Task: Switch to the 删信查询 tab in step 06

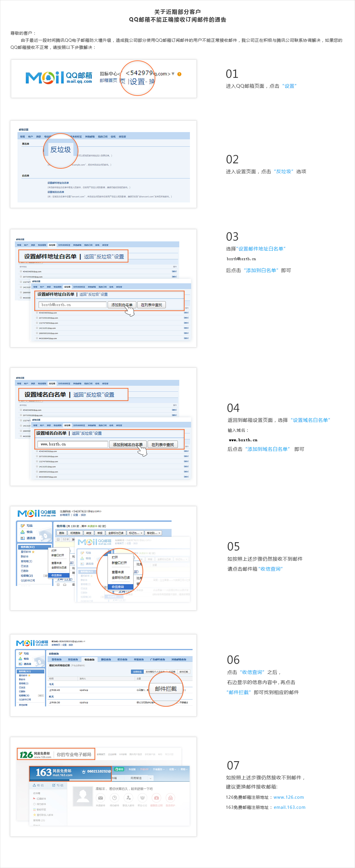Action: [106, 659]
